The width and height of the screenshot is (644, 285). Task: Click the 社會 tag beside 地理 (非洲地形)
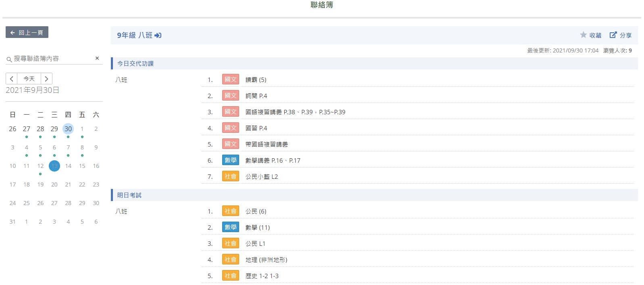click(x=231, y=260)
